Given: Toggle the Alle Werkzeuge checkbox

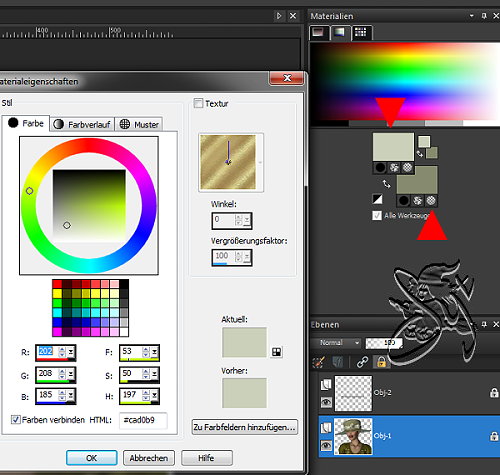Looking at the screenshot, I should (377, 215).
